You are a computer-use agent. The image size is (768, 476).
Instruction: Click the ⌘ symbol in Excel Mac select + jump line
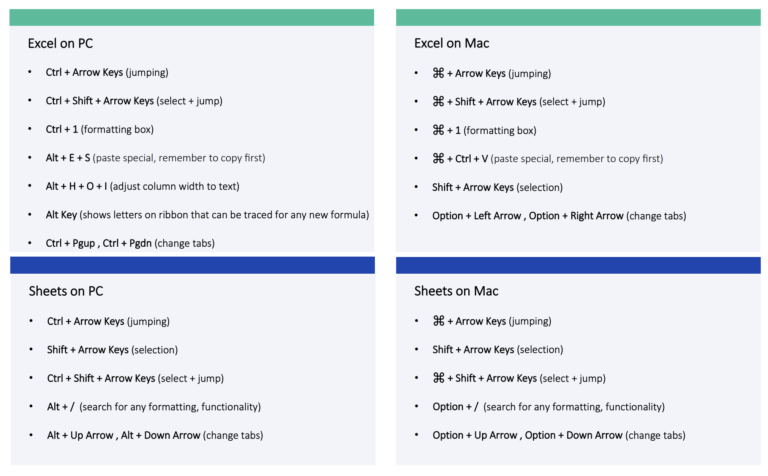(438, 101)
